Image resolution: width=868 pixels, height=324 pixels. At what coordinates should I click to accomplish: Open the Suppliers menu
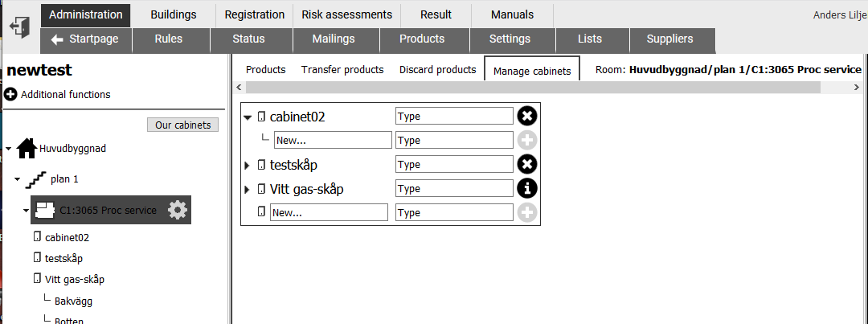pos(669,39)
